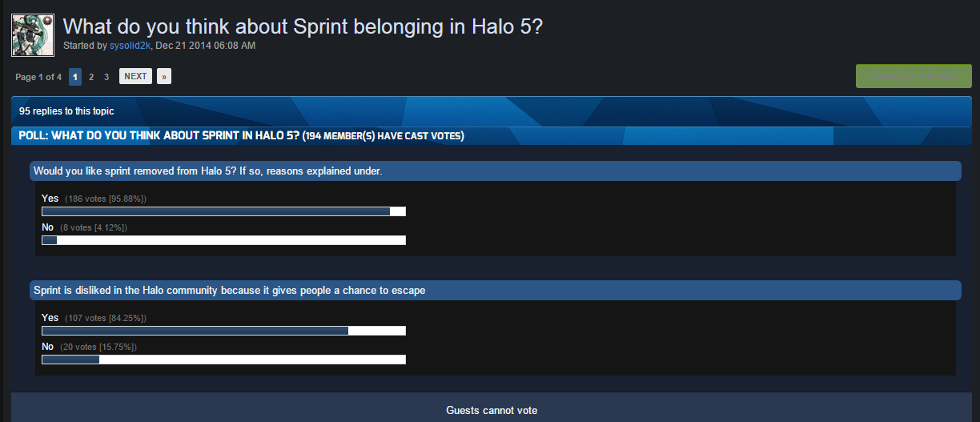Image resolution: width=980 pixels, height=422 pixels.
Task: Click the '186 votes [95.88%]' count text
Action: tap(106, 199)
